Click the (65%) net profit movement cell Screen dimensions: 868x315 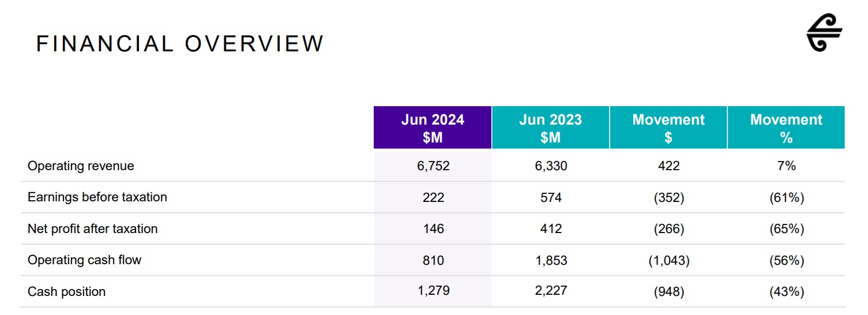tap(787, 229)
